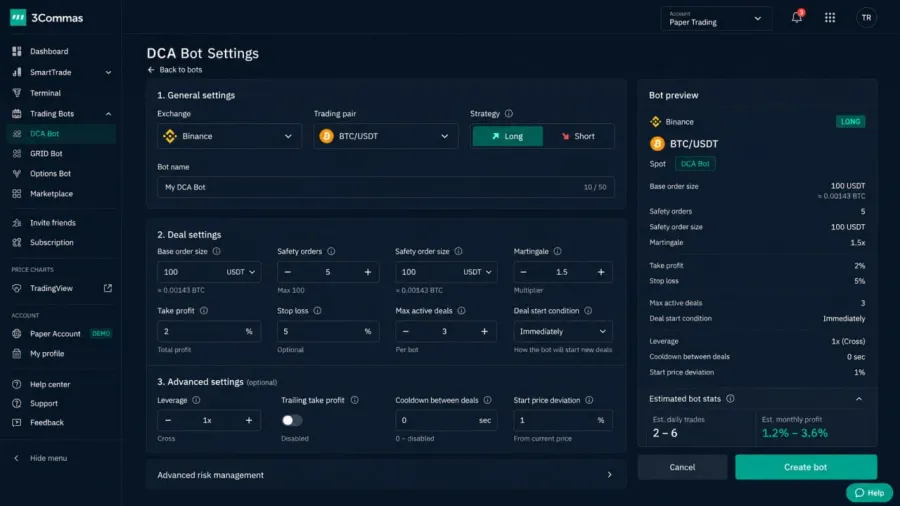Increase Max active deals with plus
The width and height of the screenshot is (900, 506).
click(484, 331)
